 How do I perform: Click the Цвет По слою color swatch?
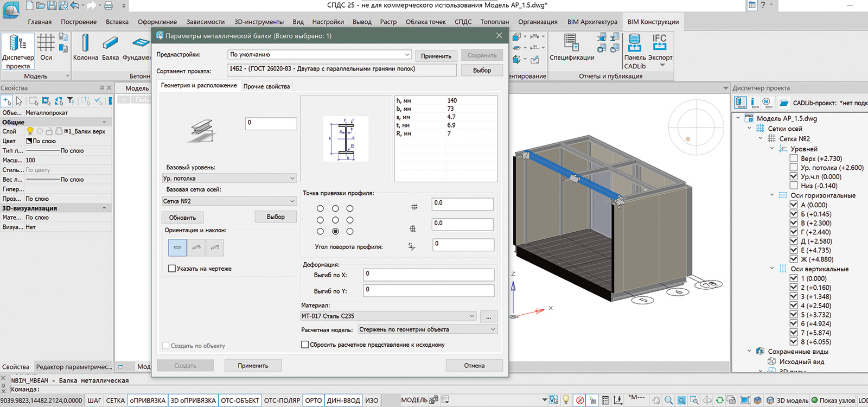point(29,141)
